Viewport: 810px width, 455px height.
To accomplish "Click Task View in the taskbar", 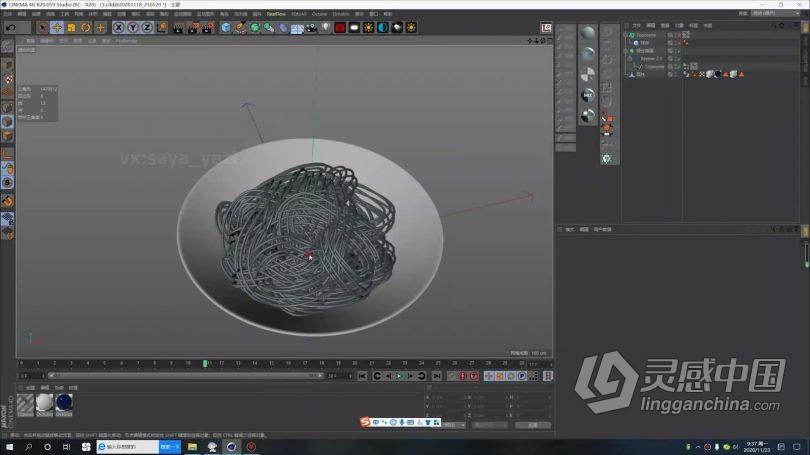I will tap(66, 447).
